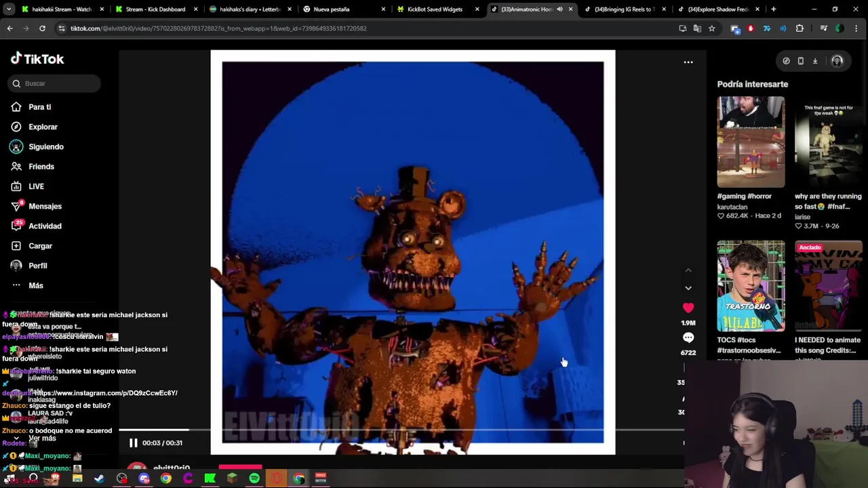Image resolution: width=868 pixels, height=488 pixels.
Task: Pause the TikTok video
Action: coord(133,443)
